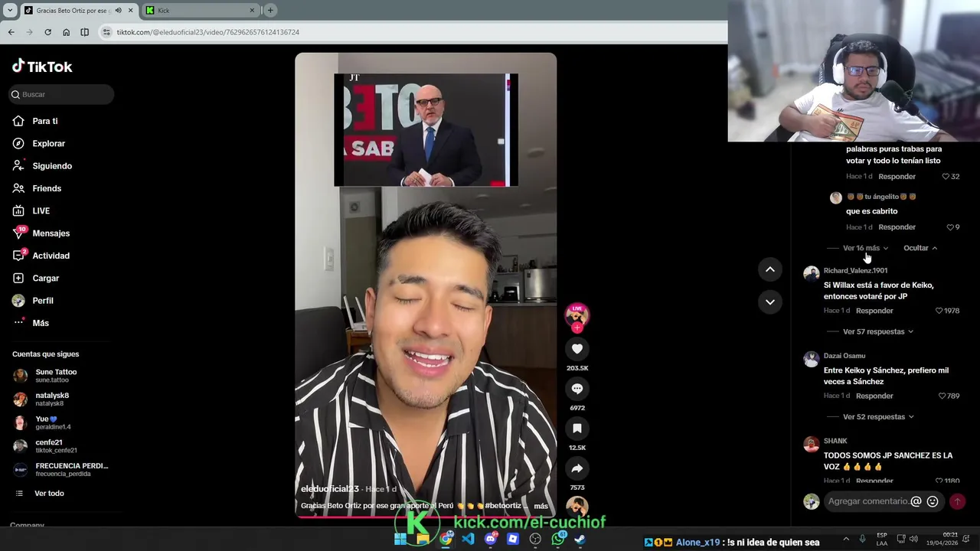Open Sune Tattoo account

(x=46, y=375)
